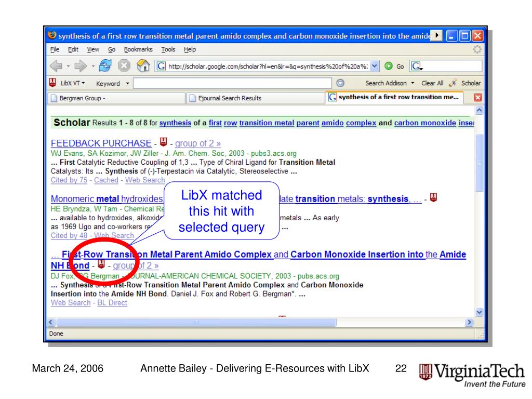The image size is (532, 399).
Task: Open the Edit menu
Action: click(73, 49)
